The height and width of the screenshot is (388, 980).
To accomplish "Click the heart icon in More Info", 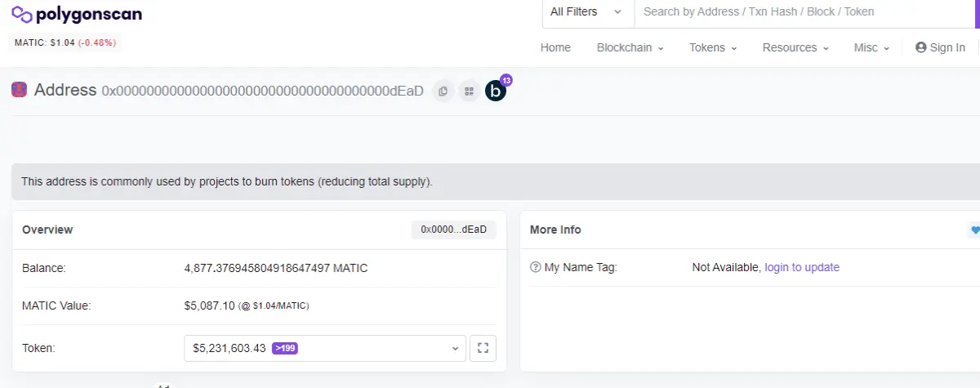I will (x=973, y=230).
